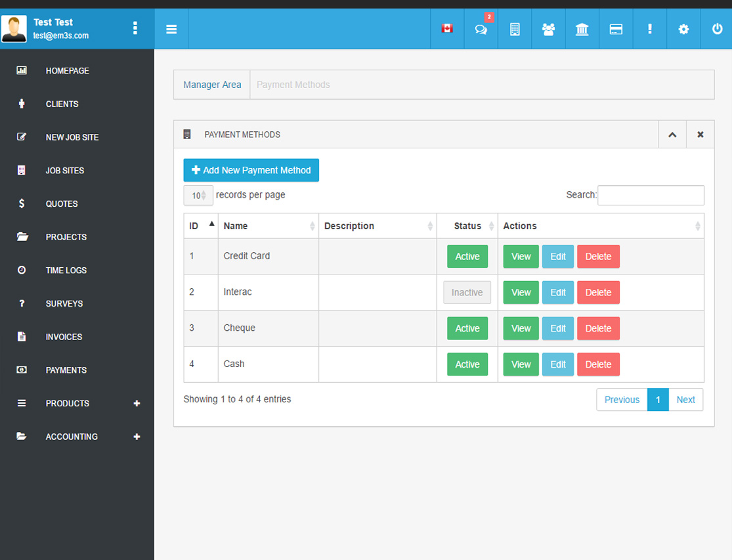This screenshot has height=560, width=732.
Task: Click the Clients person icon
Action: pos(22,104)
